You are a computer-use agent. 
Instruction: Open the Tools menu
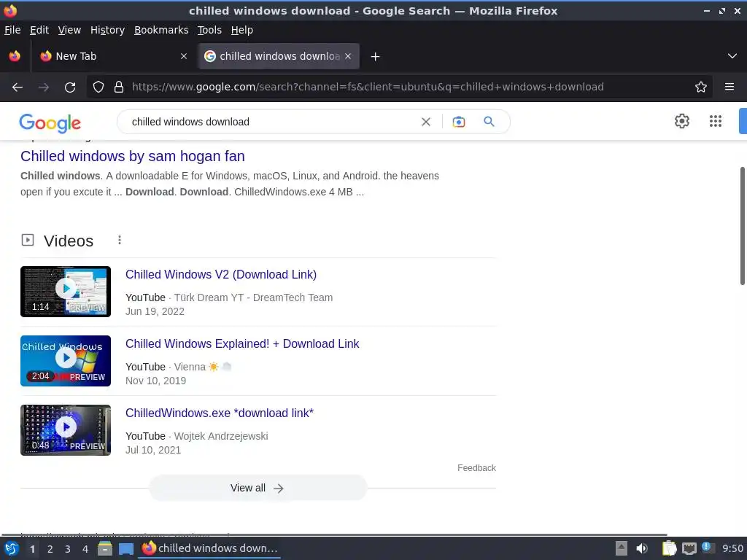click(x=209, y=30)
